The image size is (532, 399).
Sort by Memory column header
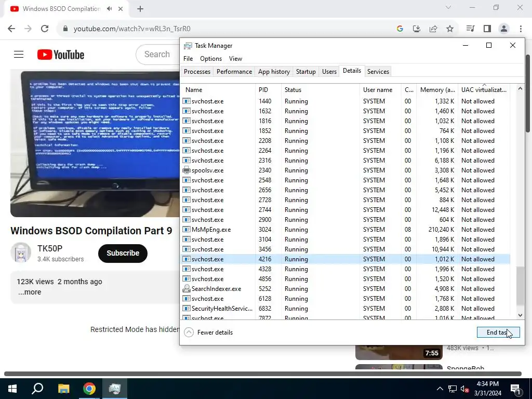(x=437, y=90)
